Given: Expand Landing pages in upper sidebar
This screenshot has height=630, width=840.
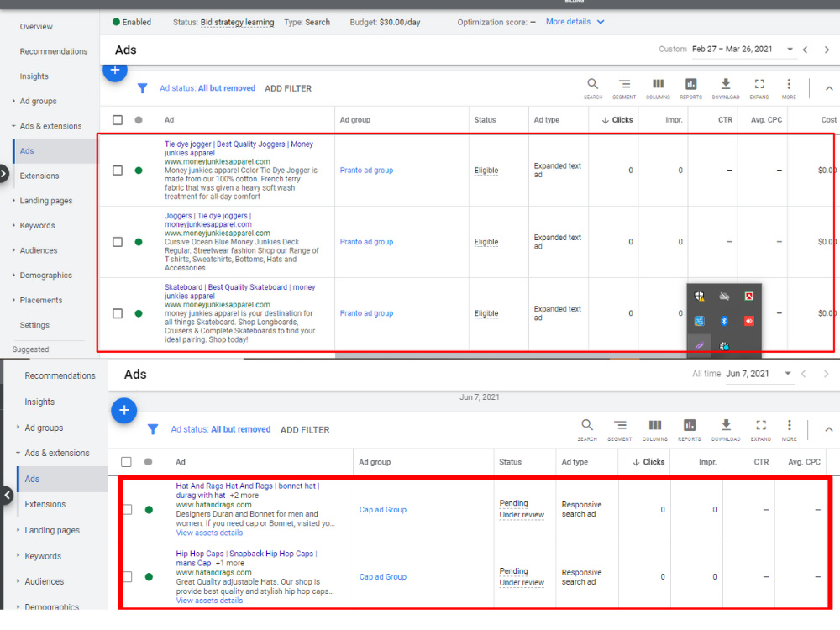Looking at the screenshot, I should click(13, 201).
